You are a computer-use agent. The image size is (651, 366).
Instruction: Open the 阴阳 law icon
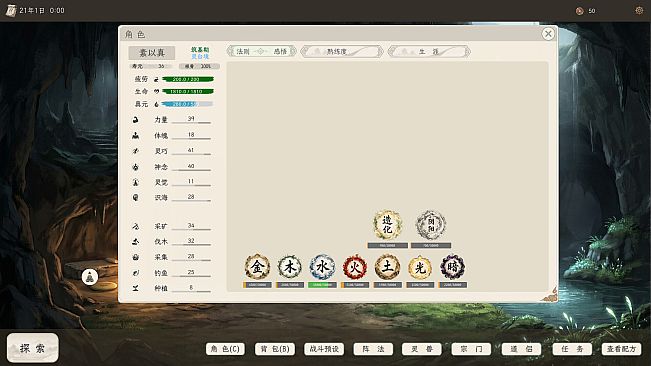[x=431, y=224]
